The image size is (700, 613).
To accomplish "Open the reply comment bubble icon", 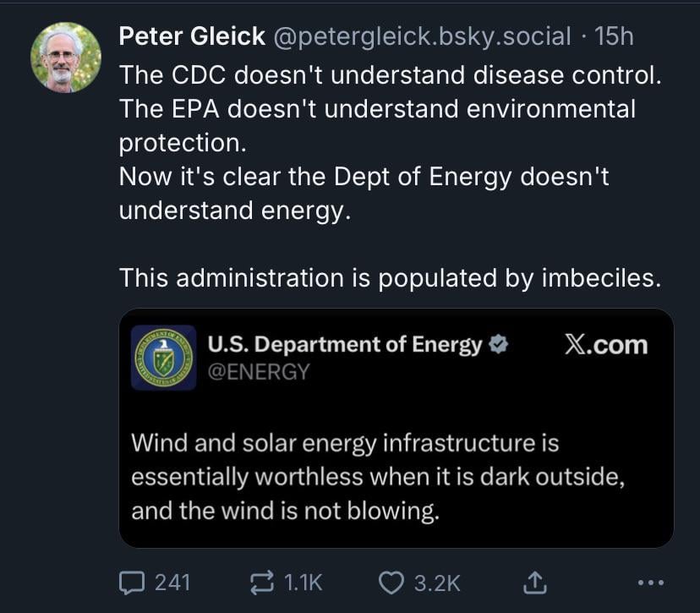I will click(132, 583).
